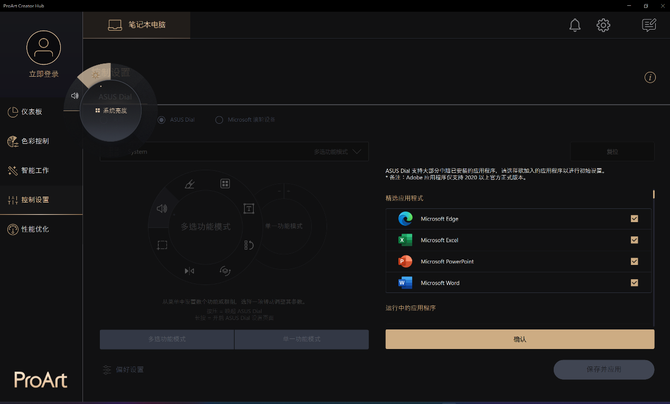
Task: Open the notifications bell
Action: pos(575,25)
